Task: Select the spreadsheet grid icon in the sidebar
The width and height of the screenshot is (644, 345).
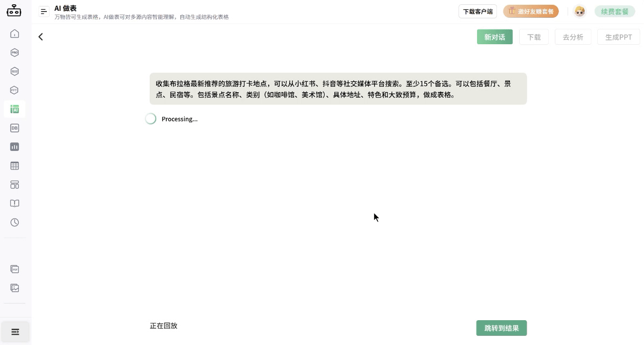Action: (x=14, y=165)
